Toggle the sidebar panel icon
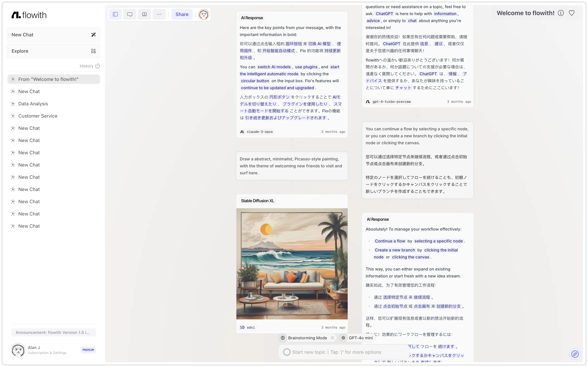588x367 pixels. tap(115, 14)
